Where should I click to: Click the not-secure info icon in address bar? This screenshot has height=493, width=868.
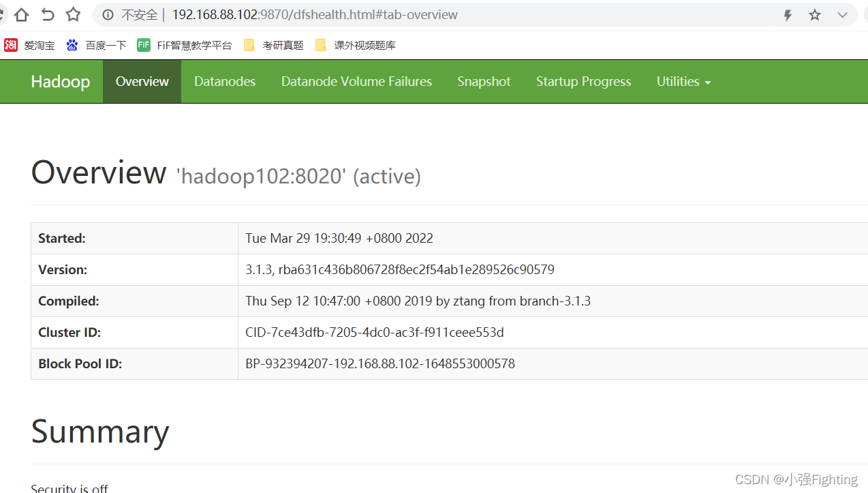tap(108, 14)
